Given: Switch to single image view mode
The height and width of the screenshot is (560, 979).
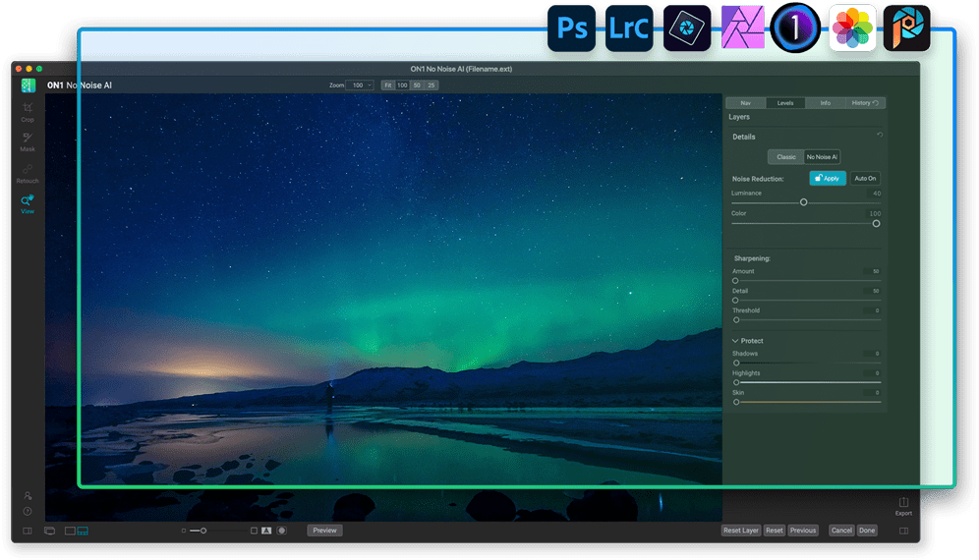Looking at the screenshot, I should (70, 531).
